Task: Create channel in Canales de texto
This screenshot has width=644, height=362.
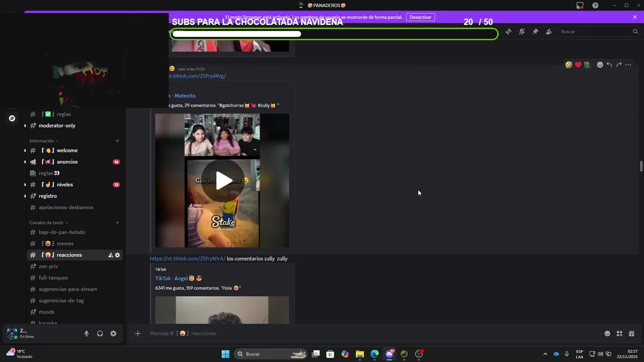Action: click(x=117, y=223)
